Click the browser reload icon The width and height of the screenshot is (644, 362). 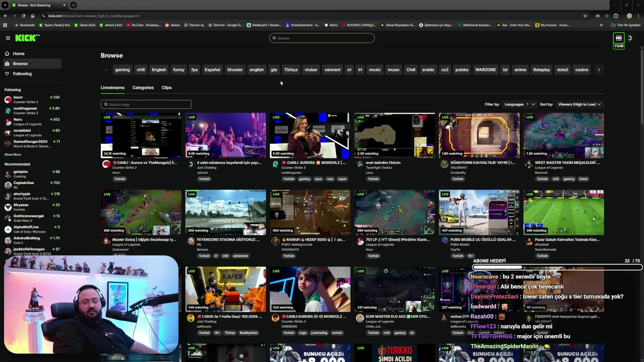click(23, 16)
